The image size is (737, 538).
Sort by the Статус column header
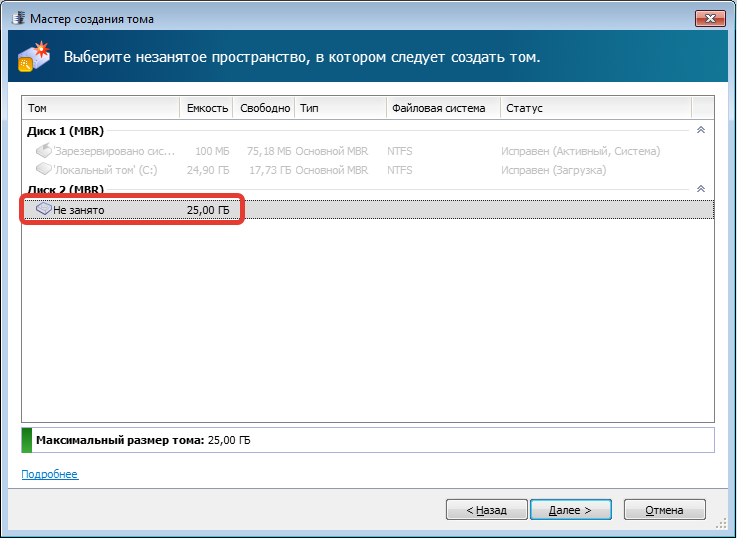[x=596, y=108]
